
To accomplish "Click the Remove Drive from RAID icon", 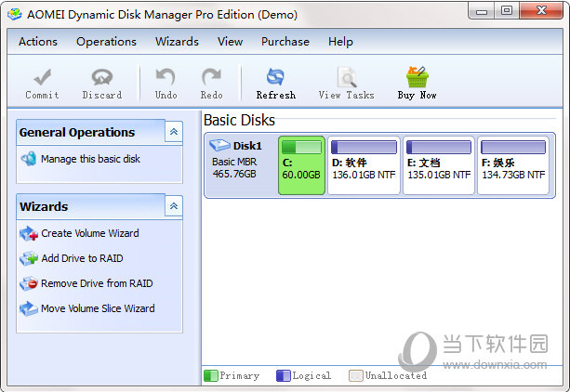I will [x=29, y=283].
